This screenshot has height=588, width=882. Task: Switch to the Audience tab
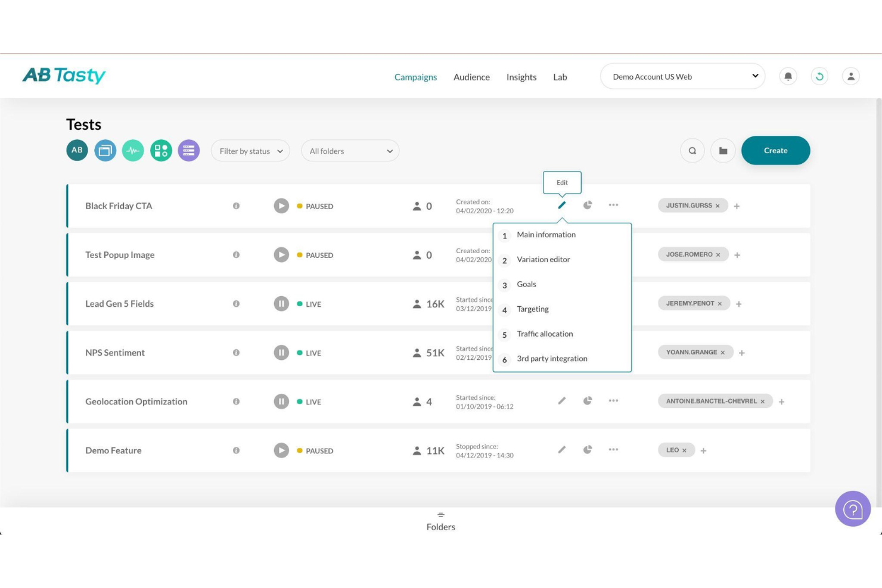471,77
